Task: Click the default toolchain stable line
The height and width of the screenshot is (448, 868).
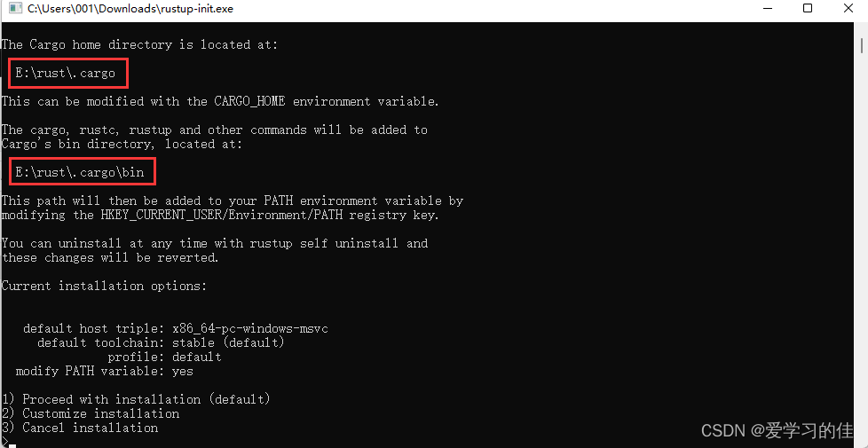Action: click(161, 342)
